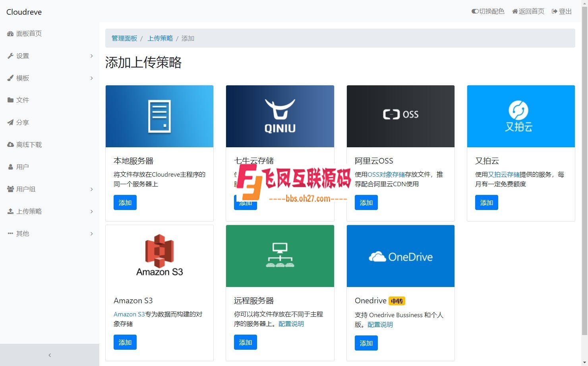
Task: Add the Amazon S3 storage policy
Action: point(125,342)
